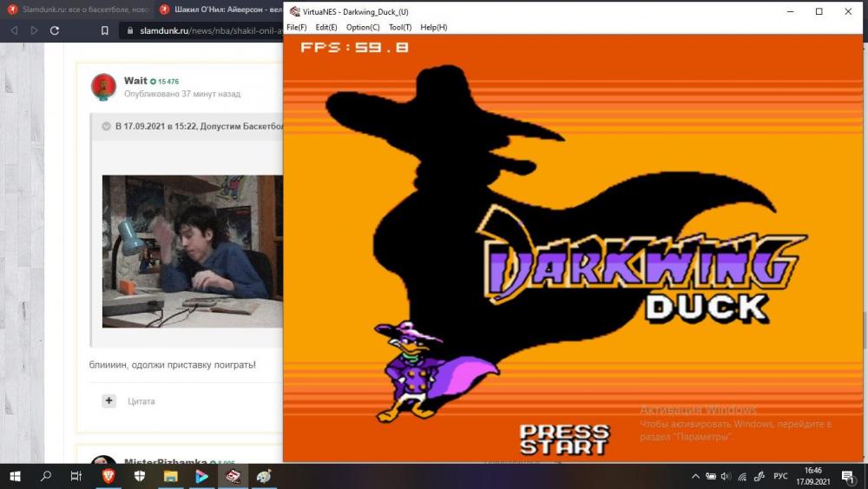
Task: Open File Explorer from the taskbar
Action: [x=171, y=476]
